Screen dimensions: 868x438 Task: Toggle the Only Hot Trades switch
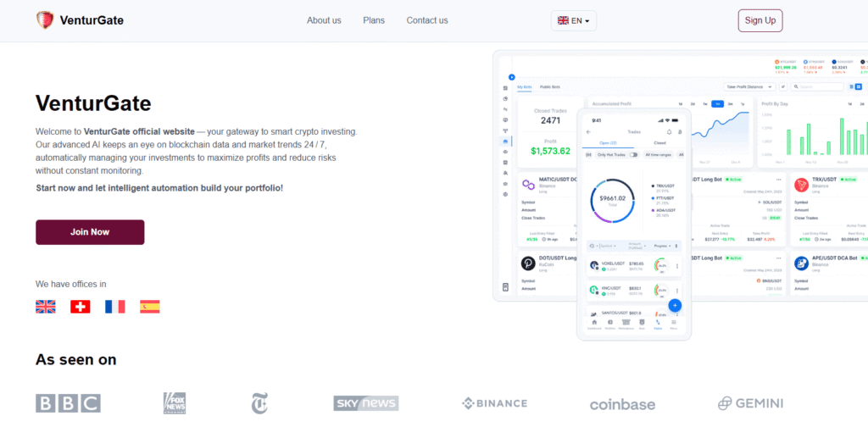pos(633,155)
